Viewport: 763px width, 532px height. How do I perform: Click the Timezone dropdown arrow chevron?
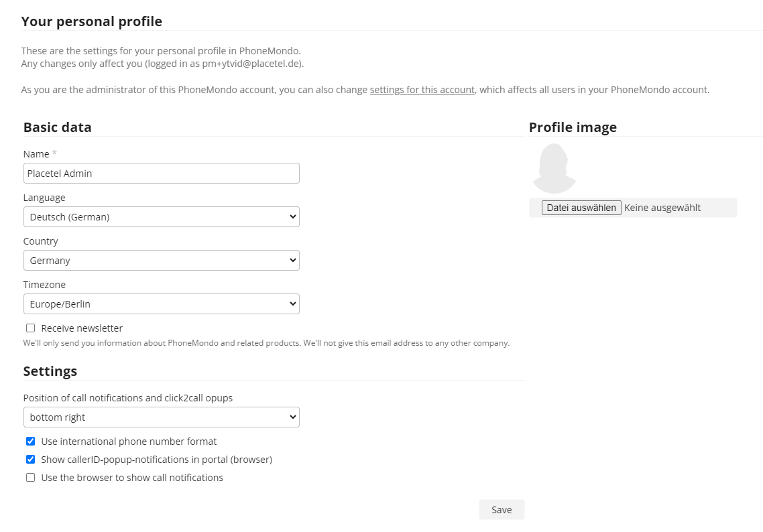tap(292, 304)
